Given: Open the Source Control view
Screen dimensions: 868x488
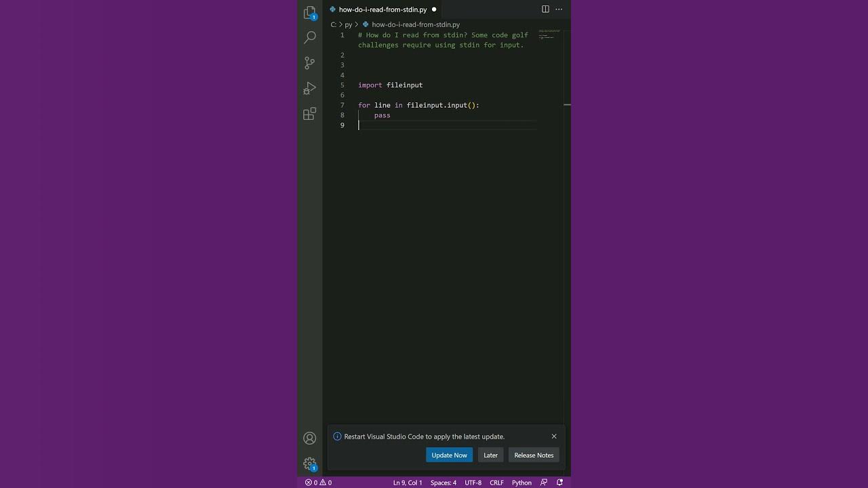Looking at the screenshot, I should tap(310, 62).
